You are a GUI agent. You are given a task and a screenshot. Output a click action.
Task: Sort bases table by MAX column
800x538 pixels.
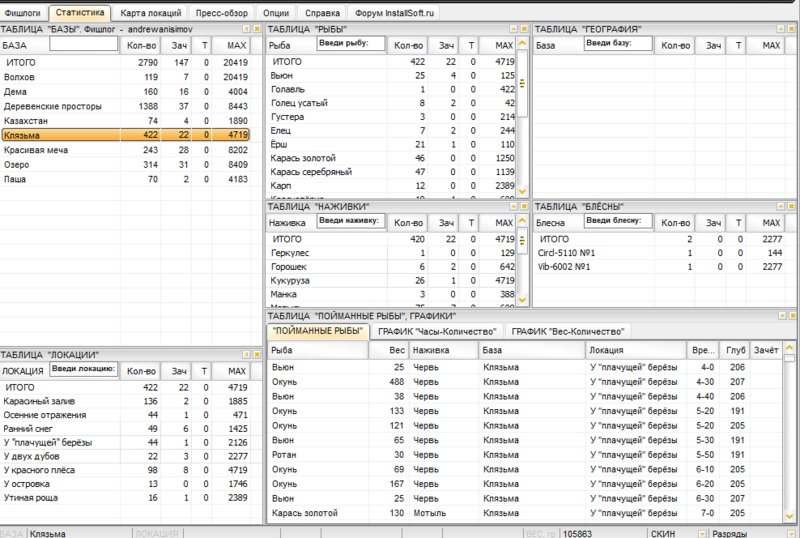click(x=237, y=46)
